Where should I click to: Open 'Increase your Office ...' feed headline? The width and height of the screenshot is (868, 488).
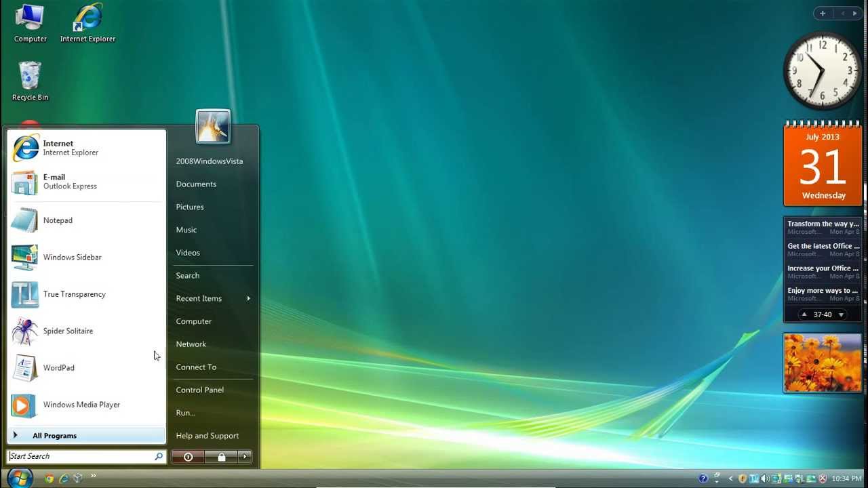click(x=823, y=272)
